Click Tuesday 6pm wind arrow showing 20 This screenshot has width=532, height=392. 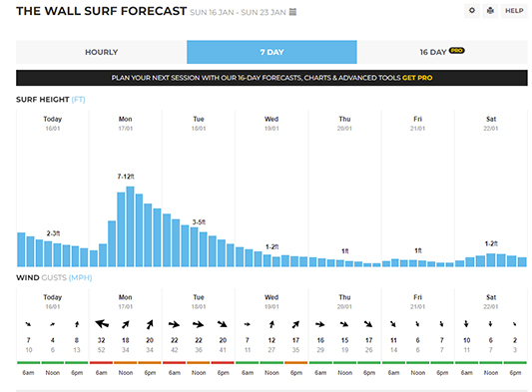point(223,324)
